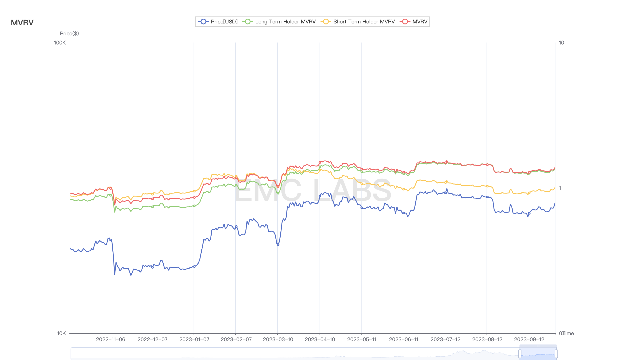Image resolution: width=625 pixels, height=364 pixels.
Task: Click the red MVRV legend circle icon
Action: pos(405,21)
